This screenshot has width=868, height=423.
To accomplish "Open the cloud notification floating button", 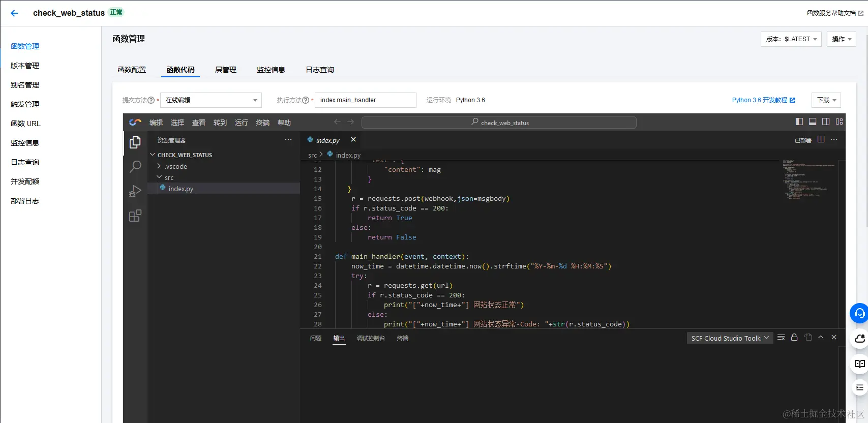I will [x=859, y=339].
